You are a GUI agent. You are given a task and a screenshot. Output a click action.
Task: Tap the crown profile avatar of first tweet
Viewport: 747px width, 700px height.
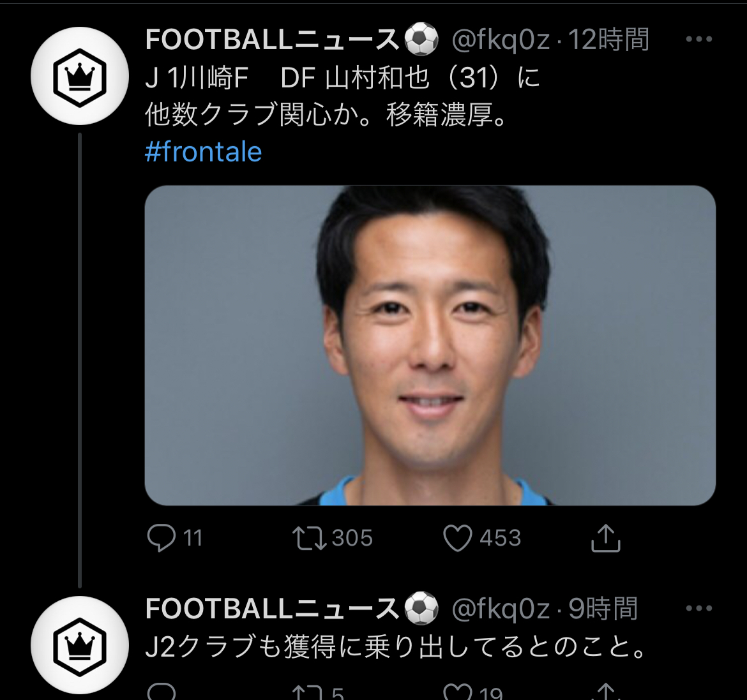80,77
